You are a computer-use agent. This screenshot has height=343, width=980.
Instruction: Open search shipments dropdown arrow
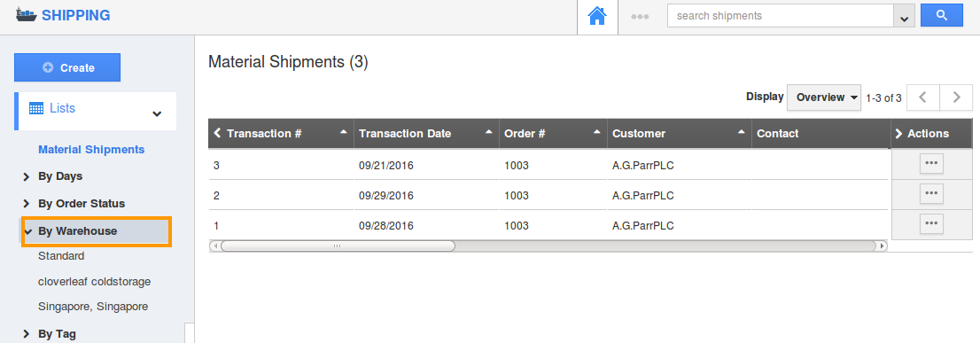(904, 17)
